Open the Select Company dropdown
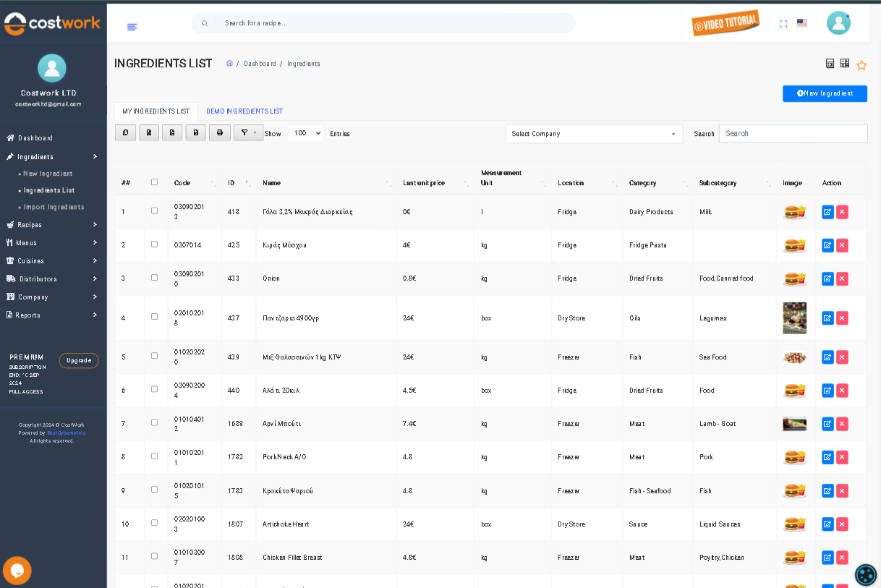 click(593, 134)
